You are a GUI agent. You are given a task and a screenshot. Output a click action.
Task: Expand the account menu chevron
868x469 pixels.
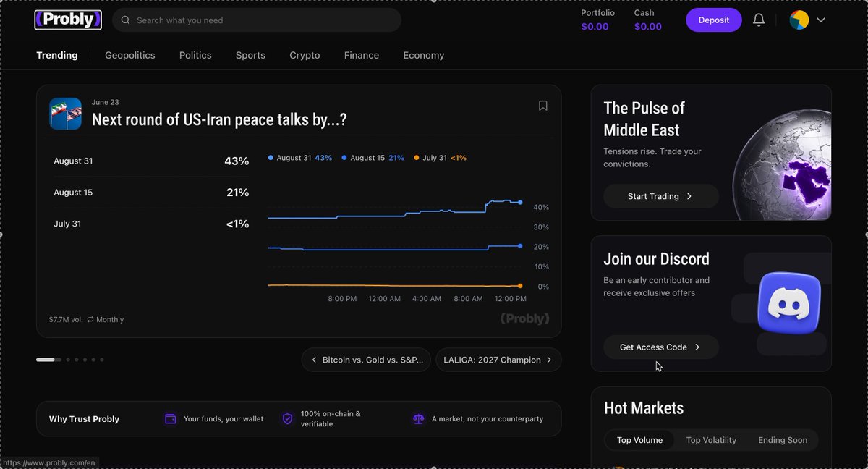click(821, 20)
